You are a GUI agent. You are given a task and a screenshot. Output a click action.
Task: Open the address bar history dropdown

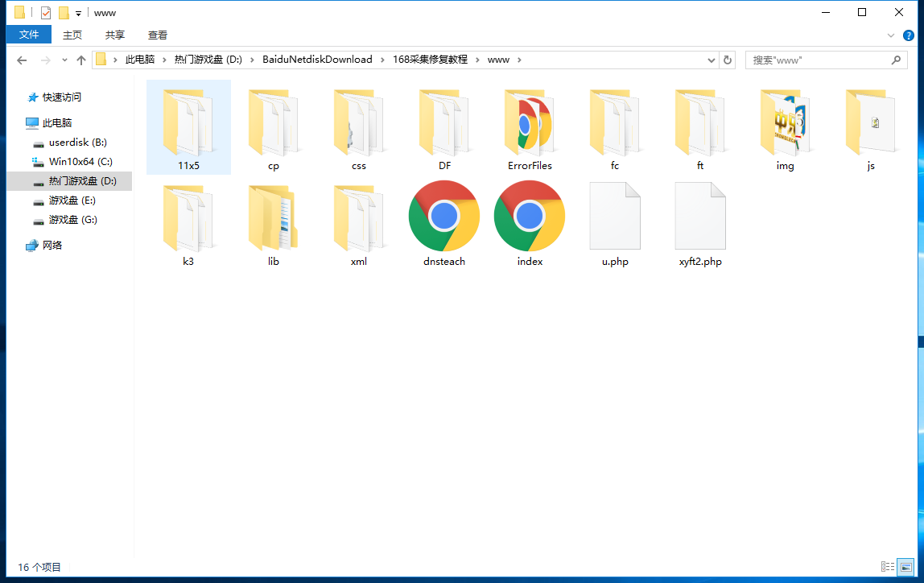(711, 60)
